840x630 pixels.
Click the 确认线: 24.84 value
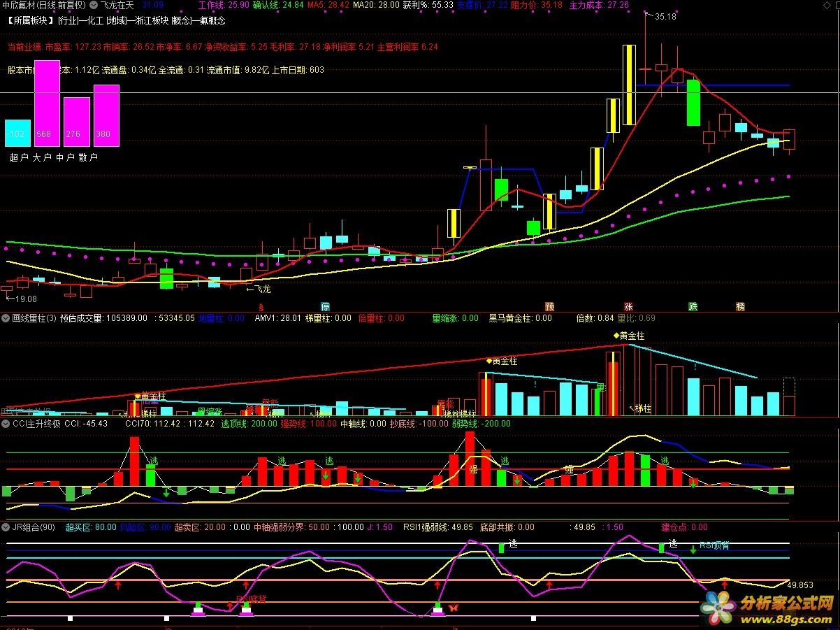(278, 5)
